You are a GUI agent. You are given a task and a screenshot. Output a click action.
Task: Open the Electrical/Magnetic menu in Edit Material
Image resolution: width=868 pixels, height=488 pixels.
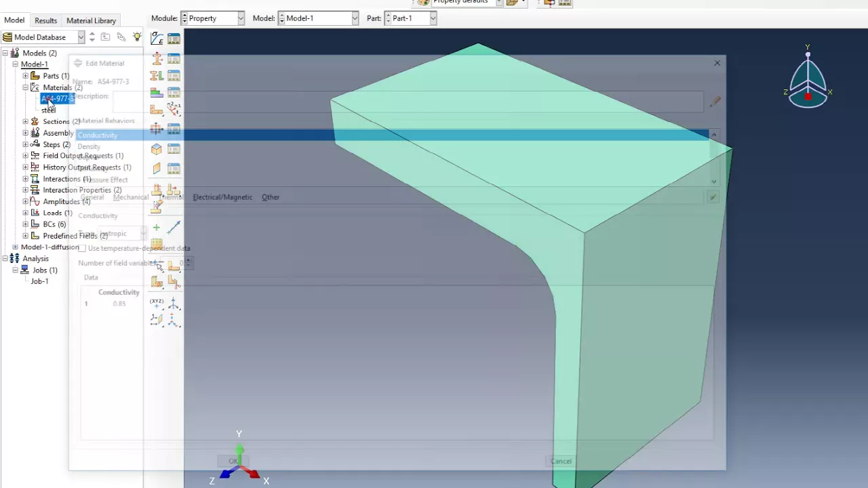(x=222, y=197)
